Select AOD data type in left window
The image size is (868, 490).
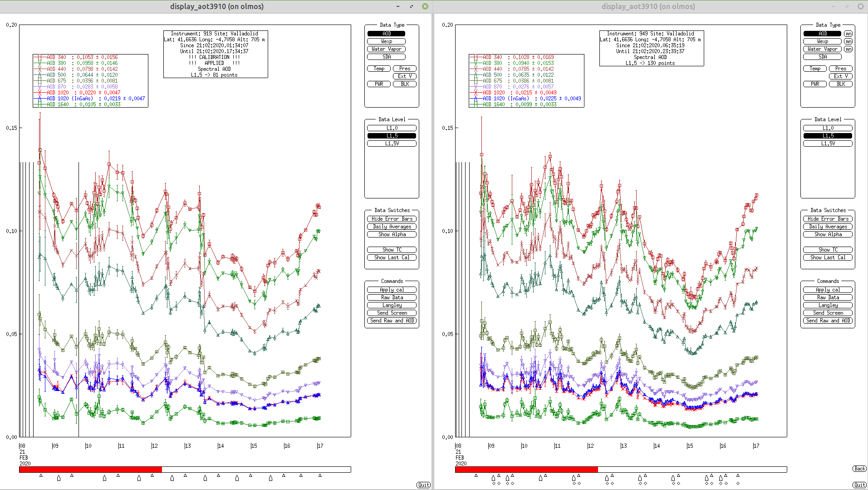pos(386,34)
